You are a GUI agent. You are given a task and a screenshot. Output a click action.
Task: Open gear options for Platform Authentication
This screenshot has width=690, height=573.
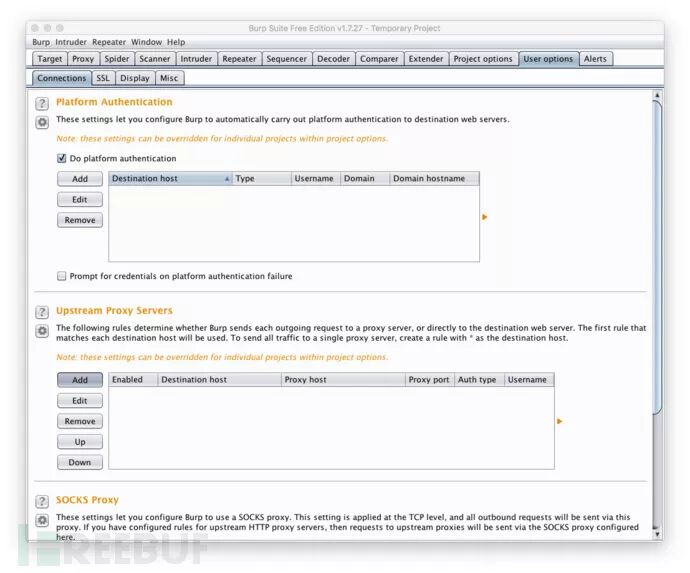[42, 122]
